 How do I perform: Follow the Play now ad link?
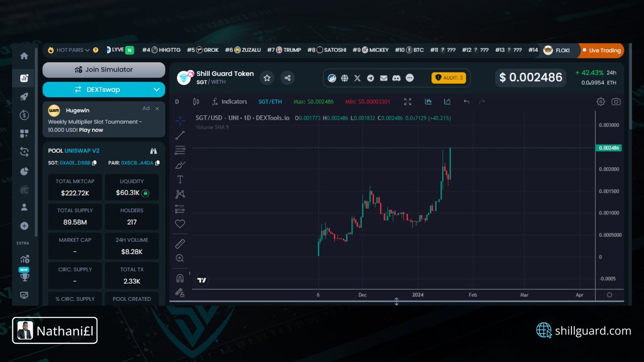pos(92,130)
